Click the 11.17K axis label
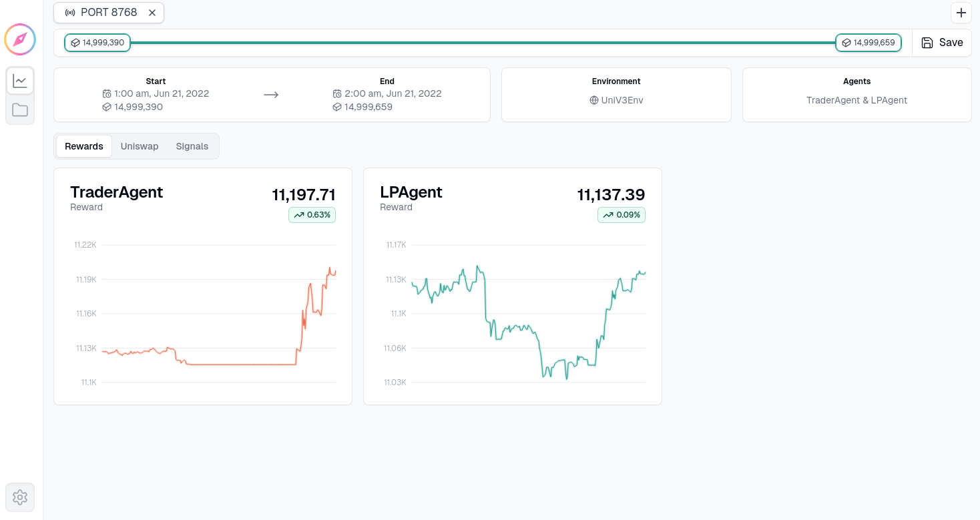 click(396, 245)
